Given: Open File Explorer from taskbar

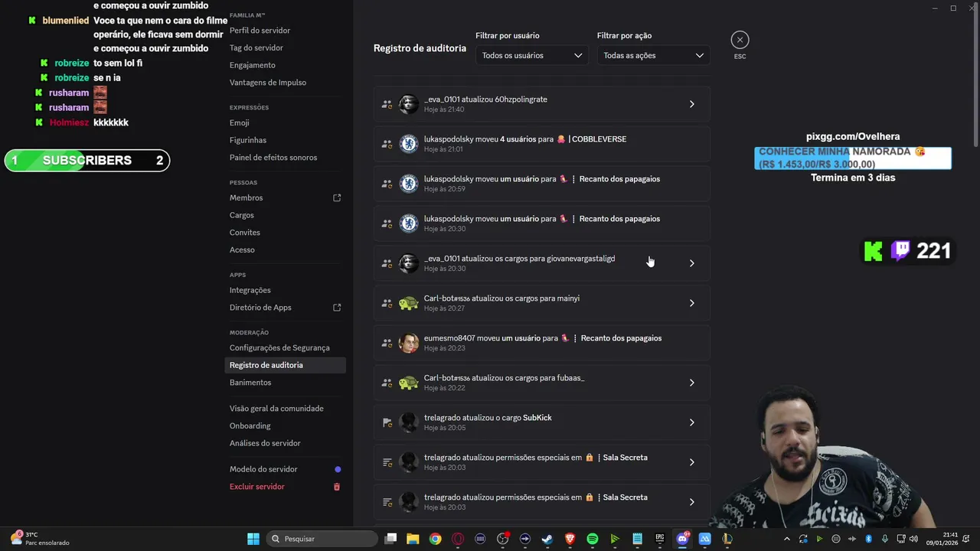Looking at the screenshot, I should tap(413, 539).
